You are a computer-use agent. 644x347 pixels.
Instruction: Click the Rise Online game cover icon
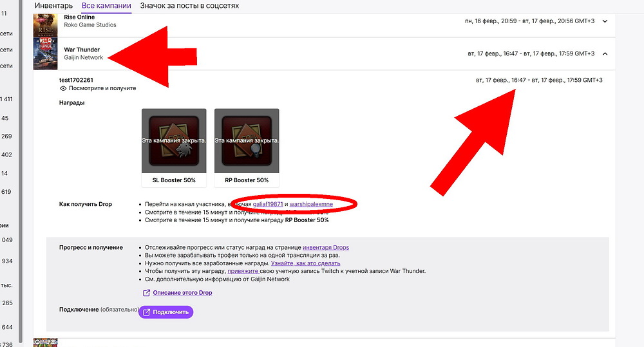point(46,24)
